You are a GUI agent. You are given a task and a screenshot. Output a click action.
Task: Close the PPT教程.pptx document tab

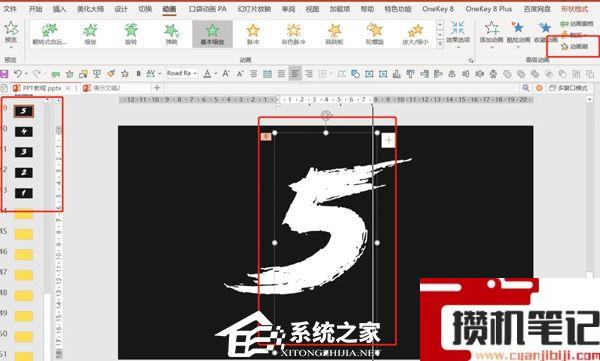tap(68, 88)
